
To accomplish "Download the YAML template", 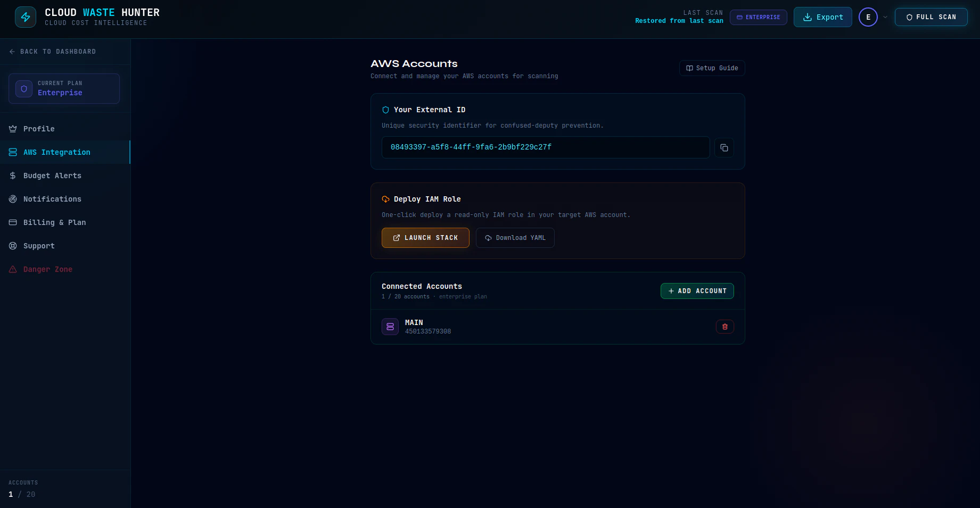I will pyautogui.click(x=515, y=238).
